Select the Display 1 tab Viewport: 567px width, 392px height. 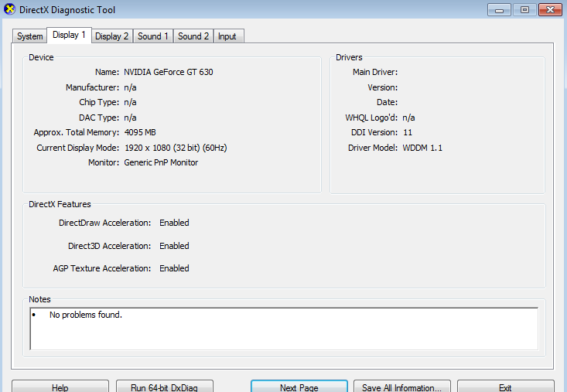[x=69, y=35]
